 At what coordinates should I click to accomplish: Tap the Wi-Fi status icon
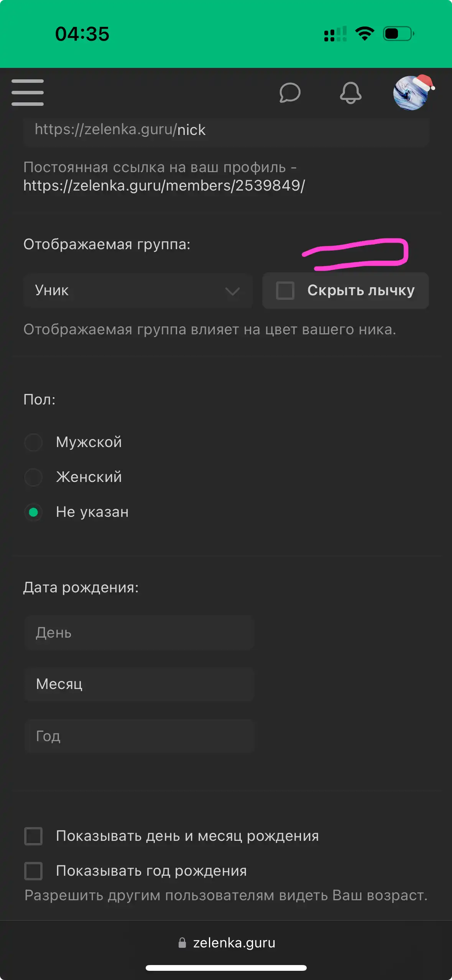point(365,34)
